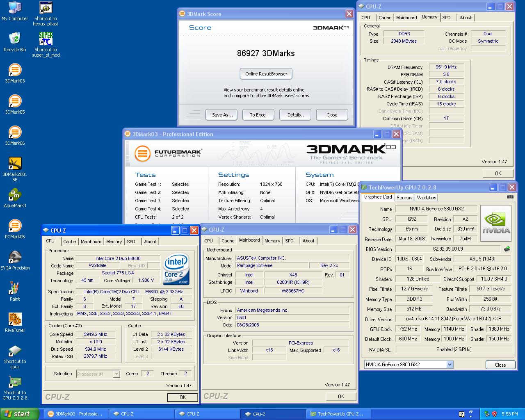Open the 3DMark05 desktop icon
Screen dimensions: 525x420
tap(15, 105)
